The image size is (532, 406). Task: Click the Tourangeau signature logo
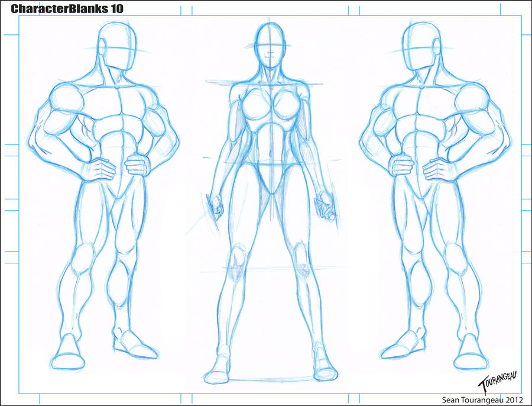[497, 382]
